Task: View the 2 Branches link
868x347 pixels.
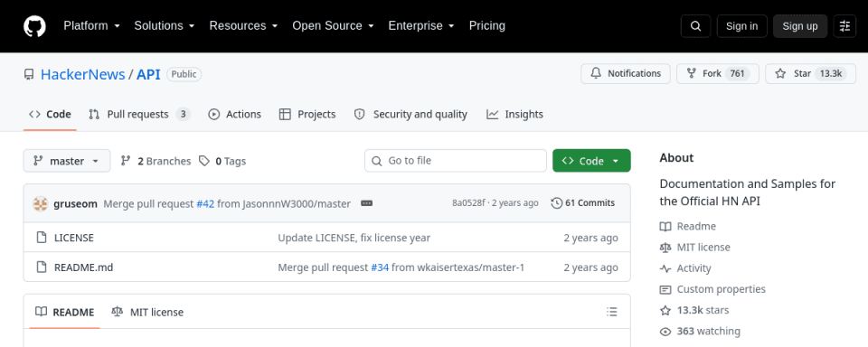Action: click(x=156, y=161)
